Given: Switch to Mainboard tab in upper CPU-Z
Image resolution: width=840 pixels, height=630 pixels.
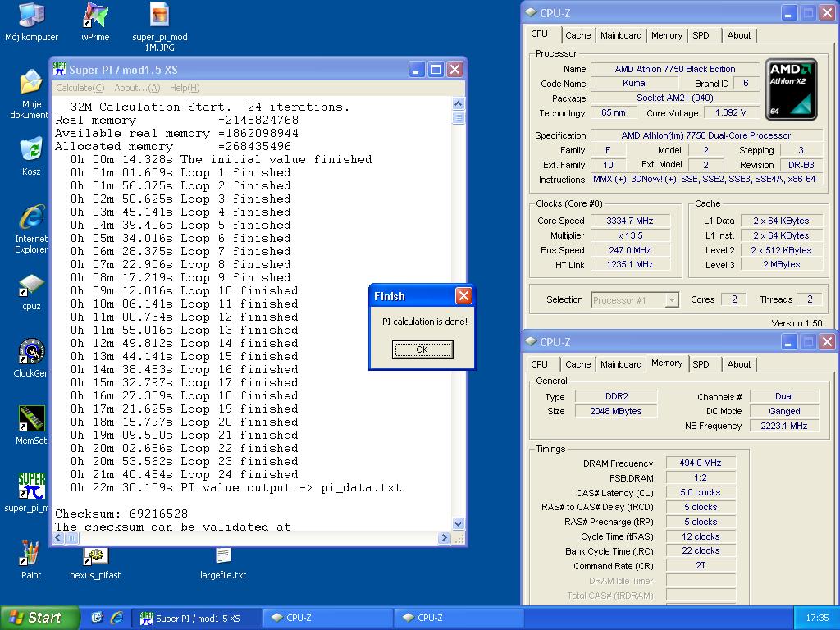Looking at the screenshot, I should [621, 35].
